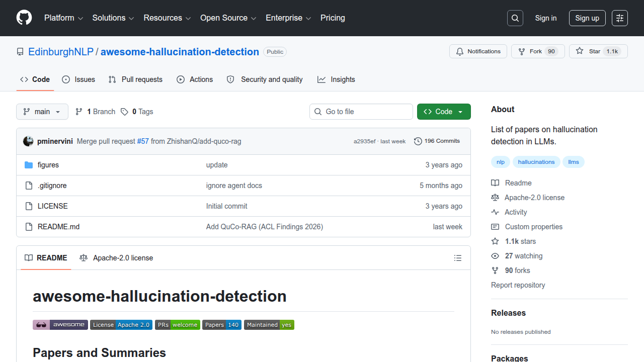This screenshot has width=644, height=362.
Task: Click the pminervini avatar image
Action: (28, 141)
